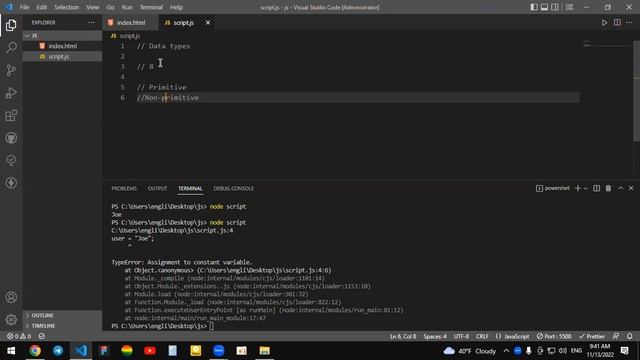Open Explorer Views and More Actions ellipsis
This screenshot has width=640, height=360.
click(x=91, y=23)
